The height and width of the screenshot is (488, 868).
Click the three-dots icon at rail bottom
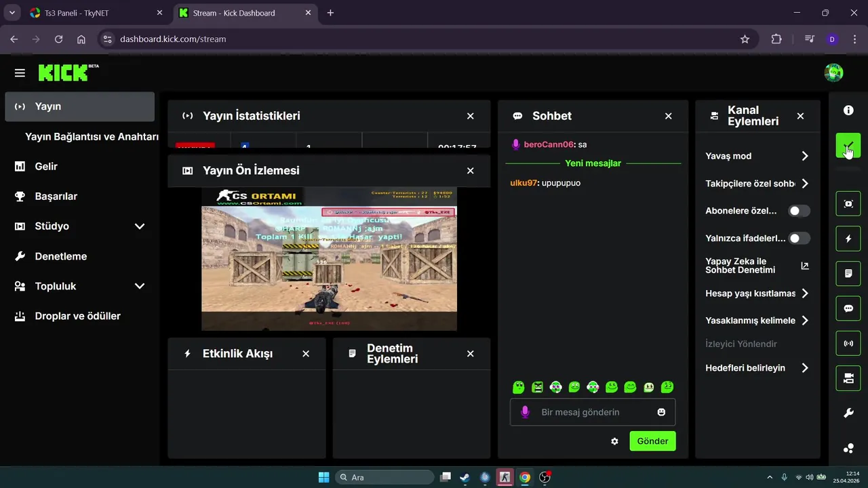pos(848,448)
